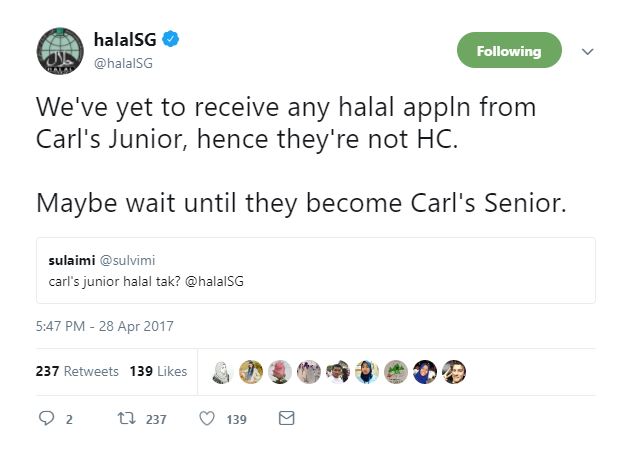Click the reply speech bubble icon
627x452 pixels.
[46, 419]
